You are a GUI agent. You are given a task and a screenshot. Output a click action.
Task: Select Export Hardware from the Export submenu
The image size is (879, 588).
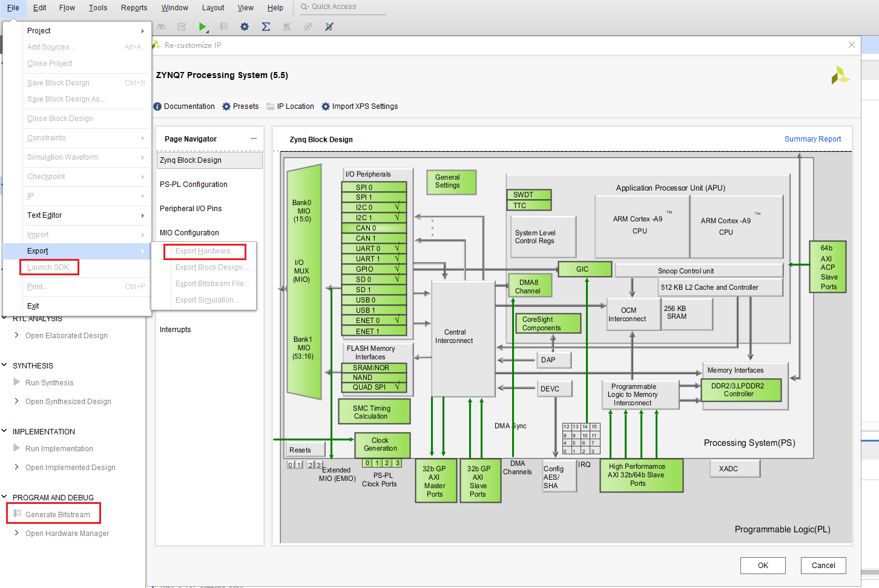coord(204,250)
